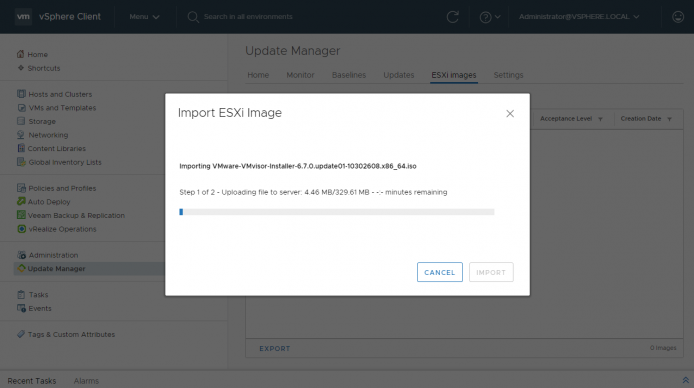
Task: Click the Content Libraries icon
Action: click(21, 148)
